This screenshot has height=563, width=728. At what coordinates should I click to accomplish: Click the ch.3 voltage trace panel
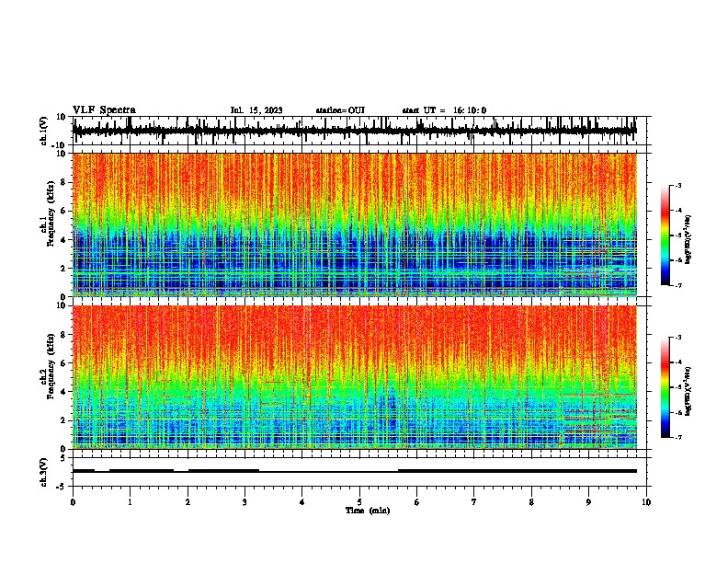(359, 472)
